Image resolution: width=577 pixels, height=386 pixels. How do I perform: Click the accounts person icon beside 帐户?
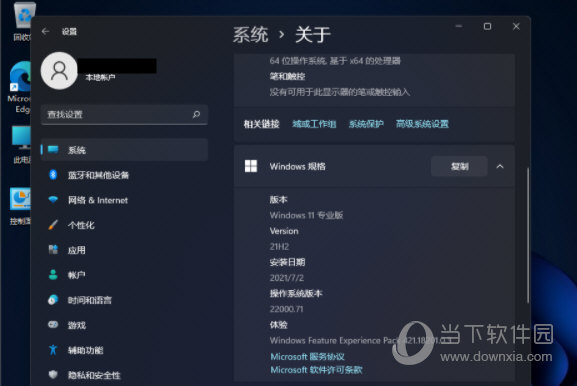click(53, 275)
